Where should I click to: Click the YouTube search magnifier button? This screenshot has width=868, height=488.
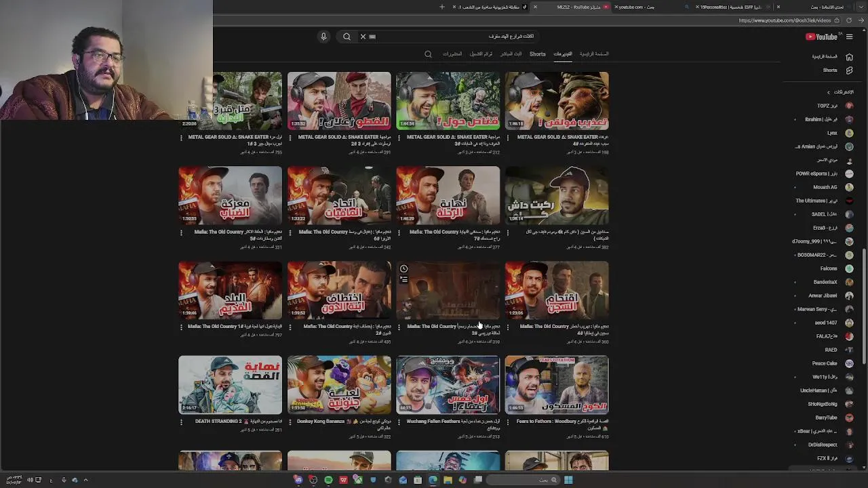click(x=347, y=37)
